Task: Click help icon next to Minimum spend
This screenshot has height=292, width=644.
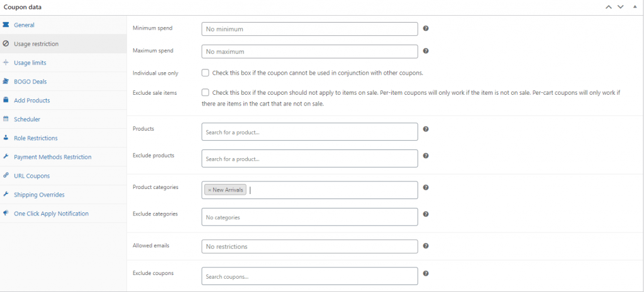Action: click(426, 28)
